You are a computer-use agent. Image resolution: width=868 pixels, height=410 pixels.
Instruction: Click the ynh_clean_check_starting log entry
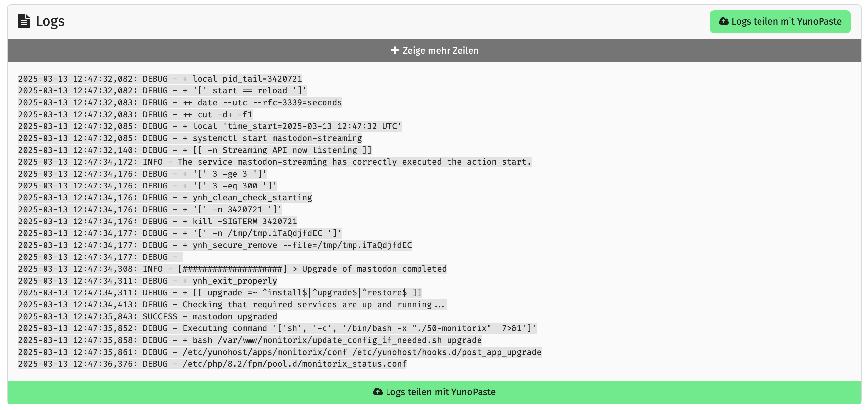(165, 197)
